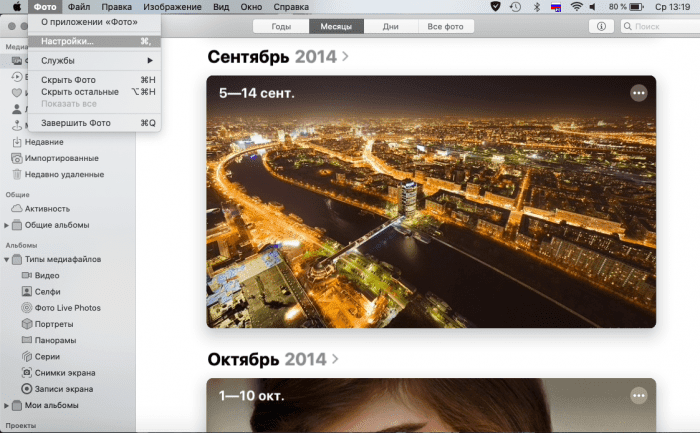Click the Селфи icon in sidebar
This screenshot has width=700, height=433.
27,291
